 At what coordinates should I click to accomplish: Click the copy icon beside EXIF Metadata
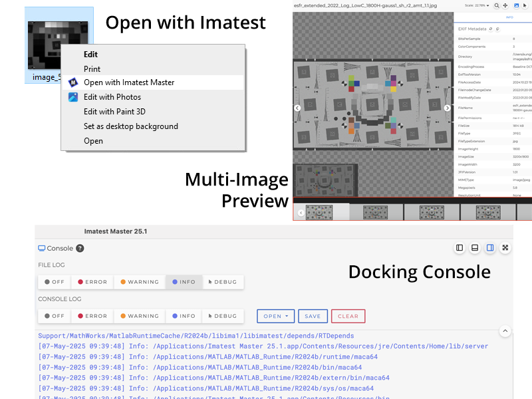pyautogui.click(x=497, y=29)
